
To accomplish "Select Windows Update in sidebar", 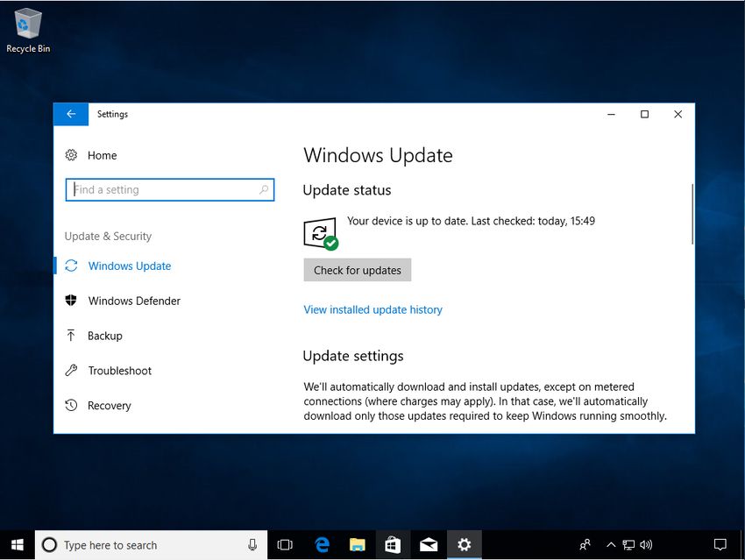I will point(129,266).
